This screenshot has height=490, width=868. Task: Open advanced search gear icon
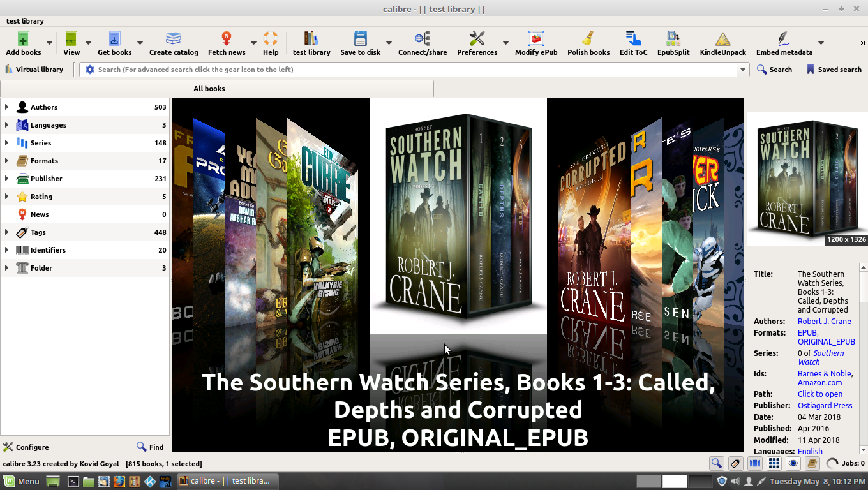click(90, 70)
